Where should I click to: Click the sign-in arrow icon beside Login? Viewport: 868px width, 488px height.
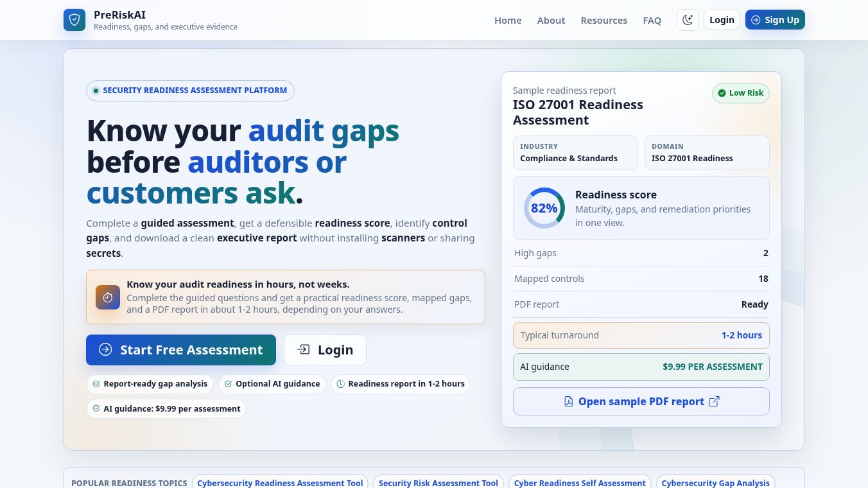pyautogui.click(x=304, y=350)
